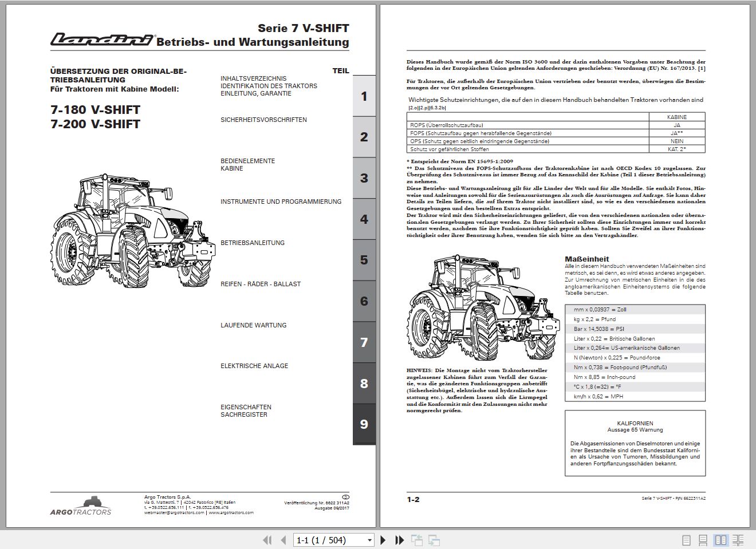
Task: Click the Bar x 14,5038 = PSI row
Action: (635, 329)
